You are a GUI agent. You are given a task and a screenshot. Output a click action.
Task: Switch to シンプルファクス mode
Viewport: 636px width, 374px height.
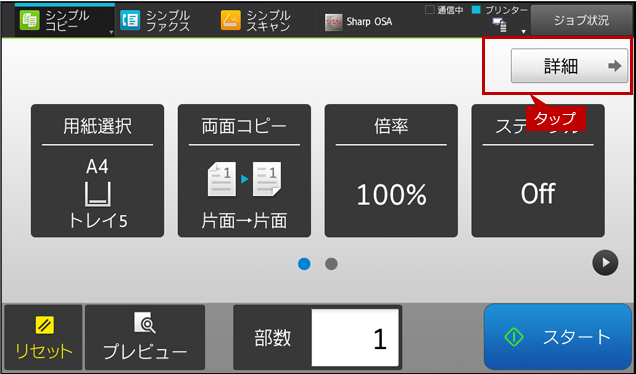tap(155, 20)
